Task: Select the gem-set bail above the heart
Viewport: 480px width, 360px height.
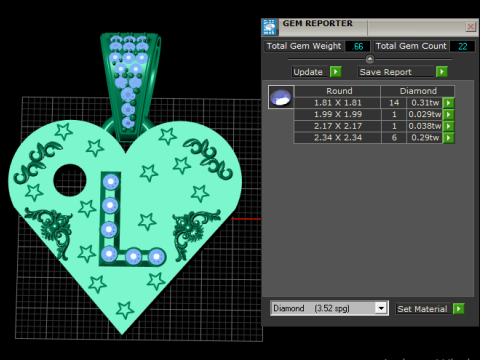Action: pyautogui.click(x=131, y=87)
